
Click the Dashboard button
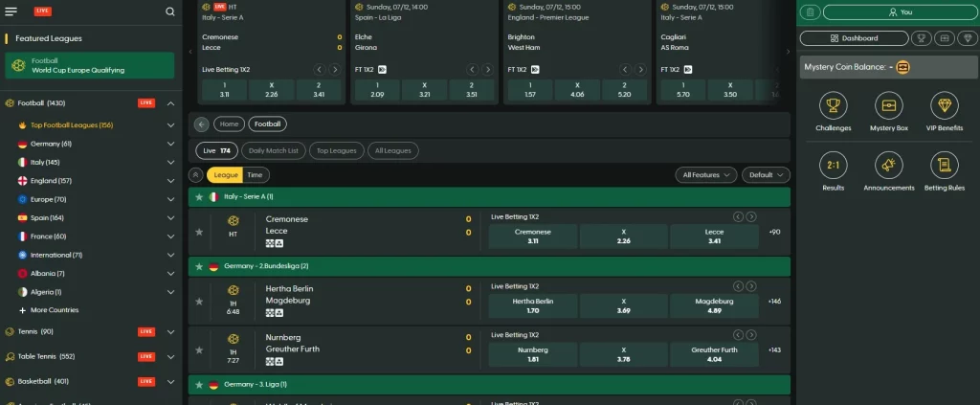coord(854,38)
